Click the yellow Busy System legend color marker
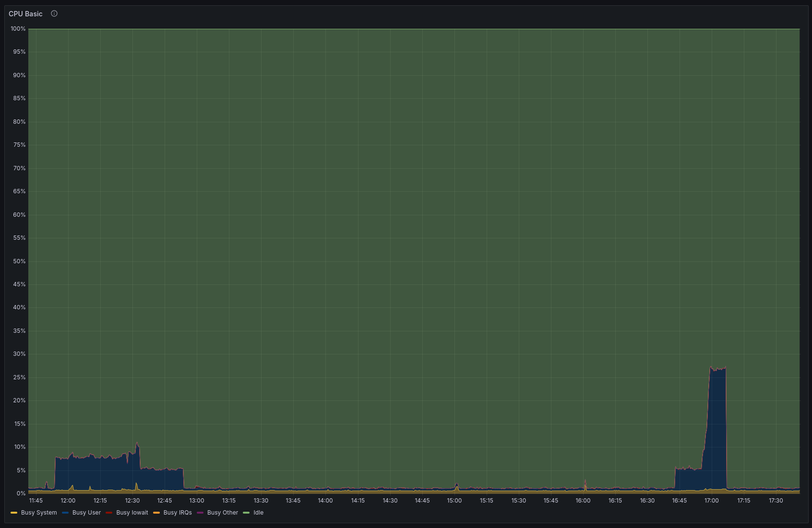This screenshot has height=528, width=812. [14, 513]
